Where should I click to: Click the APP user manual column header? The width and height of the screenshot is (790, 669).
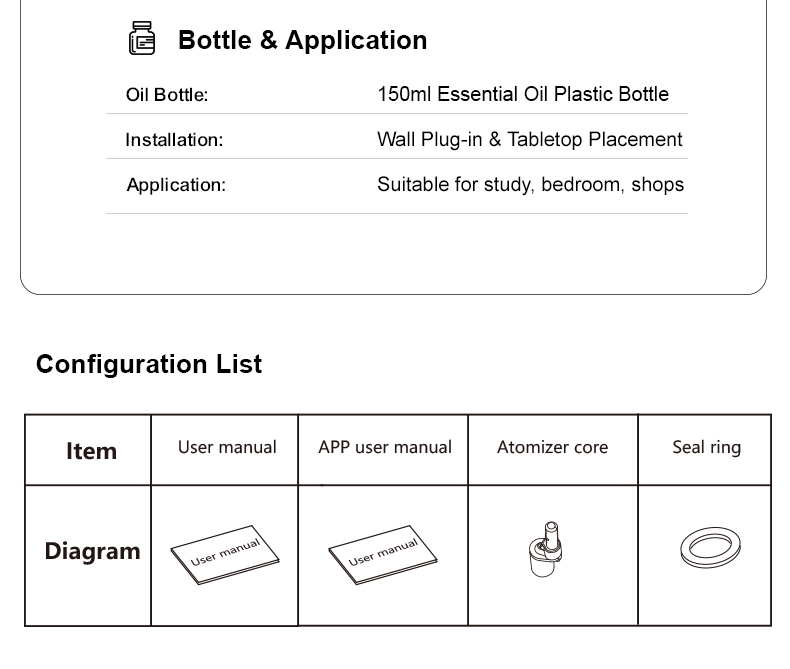coord(383,450)
